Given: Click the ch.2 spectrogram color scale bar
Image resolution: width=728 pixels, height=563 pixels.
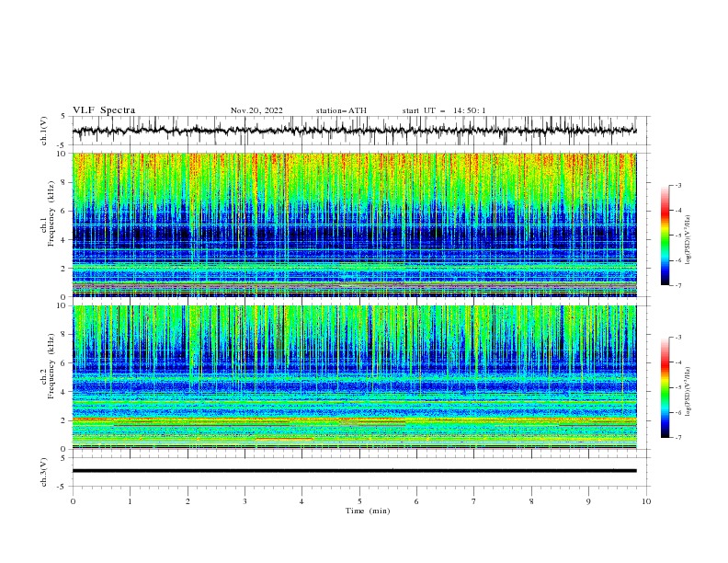Looking at the screenshot, I should point(665,387).
